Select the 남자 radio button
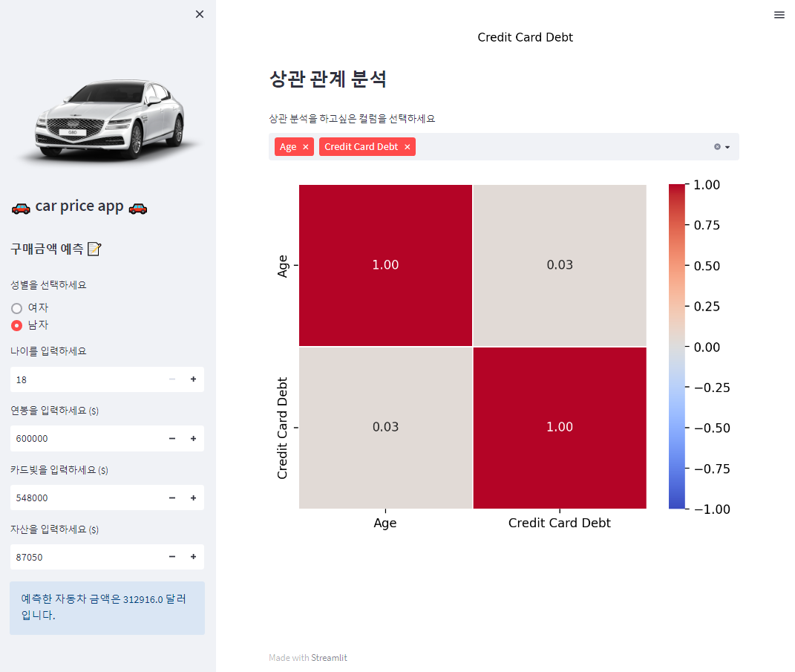This screenshot has width=795, height=672. coord(16,325)
